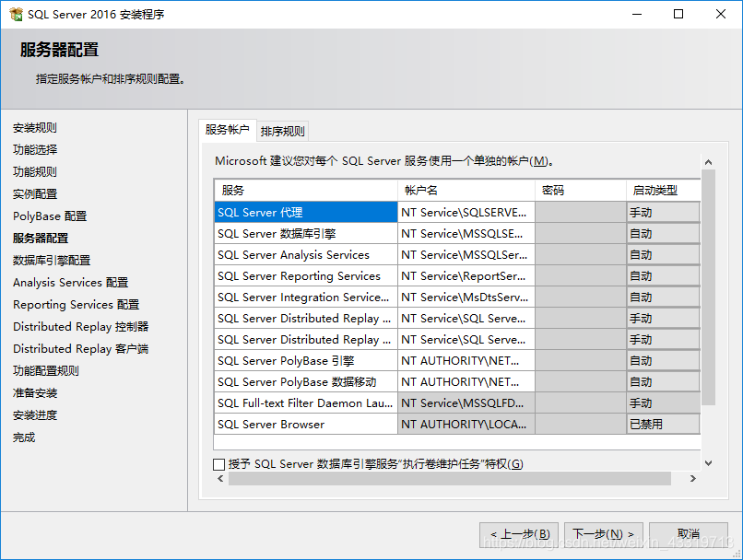Open startup type dropdown for Full-text Filter Daemon
Screen dimensions: 743x560
(664, 403)
